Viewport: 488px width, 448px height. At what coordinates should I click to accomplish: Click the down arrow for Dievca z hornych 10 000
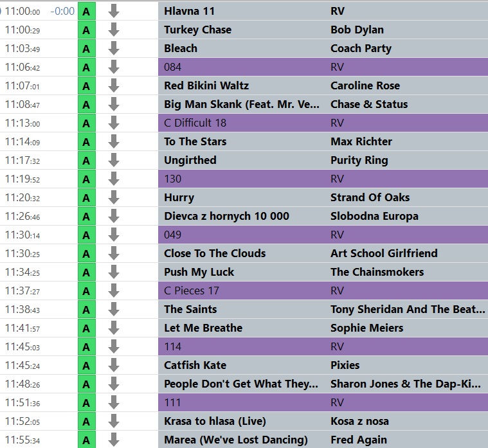(x=114, y=216)
